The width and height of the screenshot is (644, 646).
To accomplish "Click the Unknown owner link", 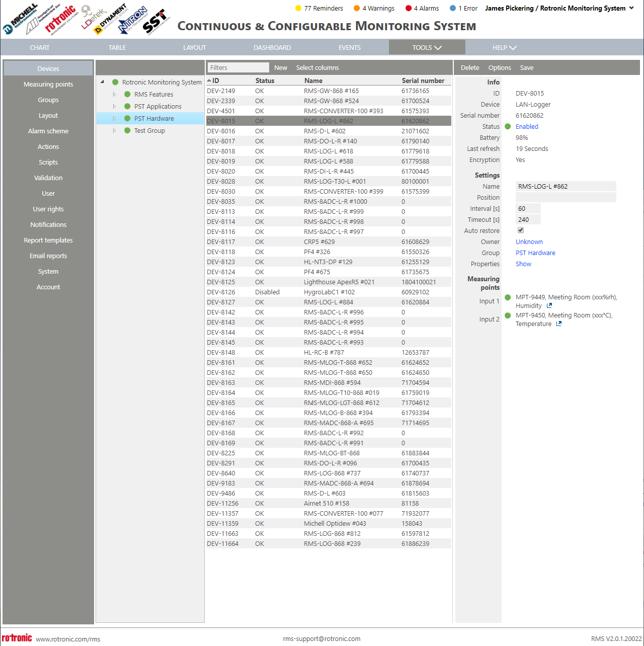I will click(529, 241).
